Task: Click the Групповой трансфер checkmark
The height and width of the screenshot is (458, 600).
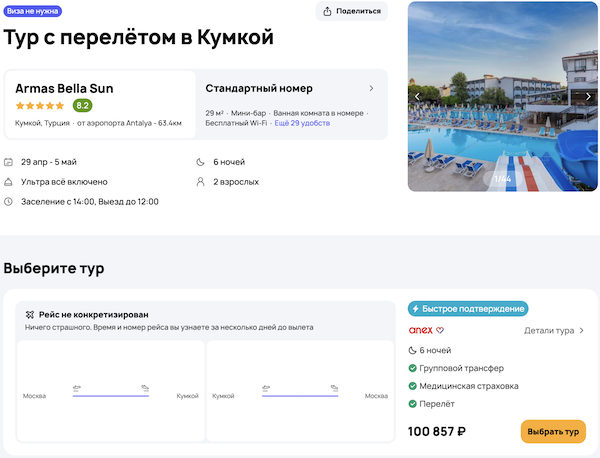Action: click(x=414, y=368)
